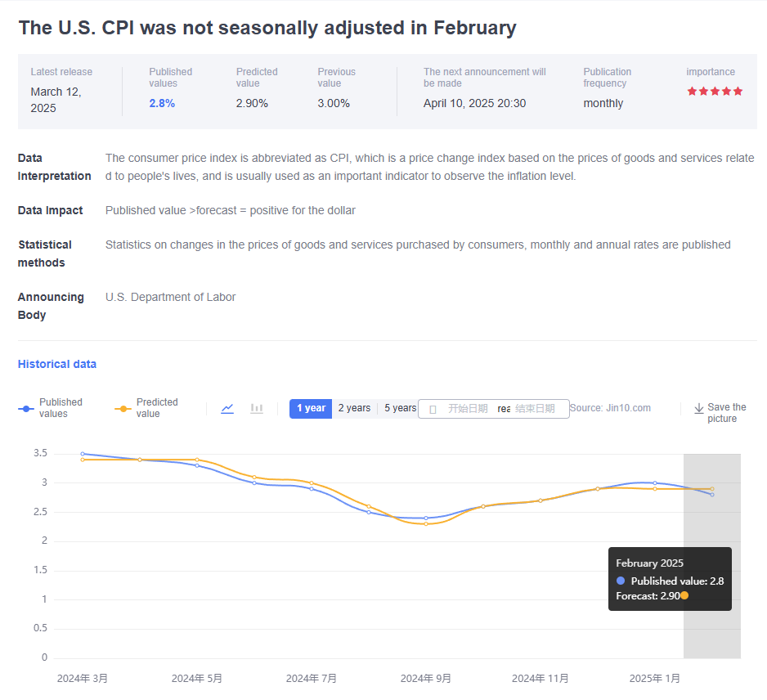This screenshot has height=700, width=767.
Task: Switch to line chart view icon
Action: point(227,408)
